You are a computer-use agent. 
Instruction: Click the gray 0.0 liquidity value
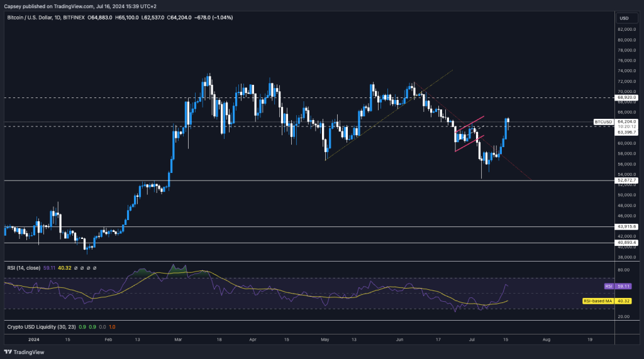coord(103,327)
